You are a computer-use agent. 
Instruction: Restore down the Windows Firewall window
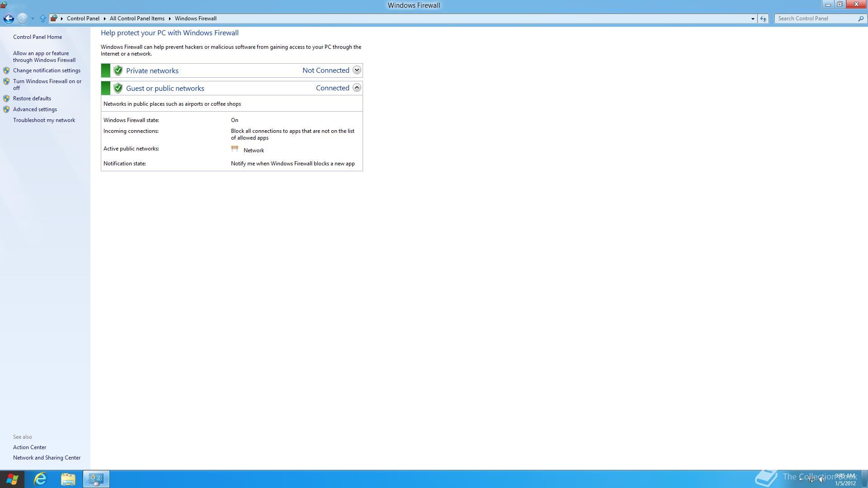click(x=840, y=5)
